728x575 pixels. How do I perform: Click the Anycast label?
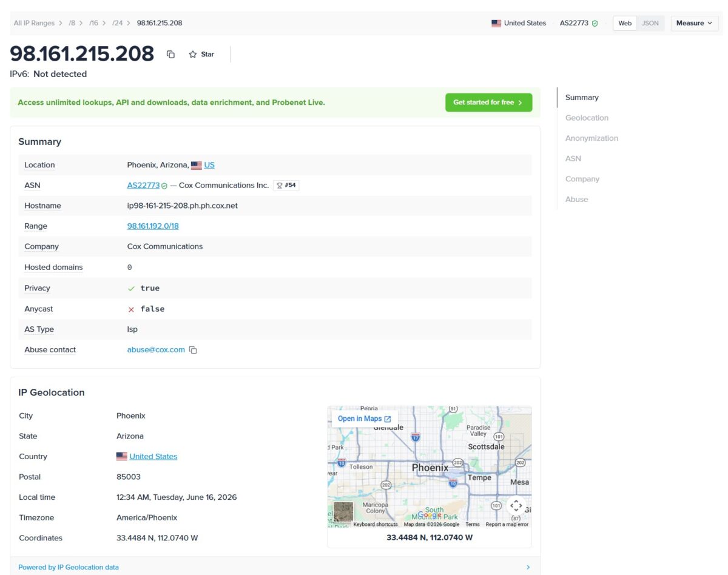point(39,309)
